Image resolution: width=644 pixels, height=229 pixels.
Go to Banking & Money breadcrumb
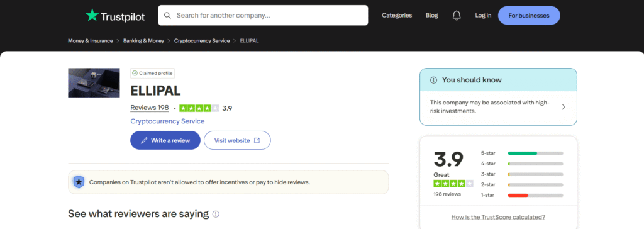click(x=143, y=41)
